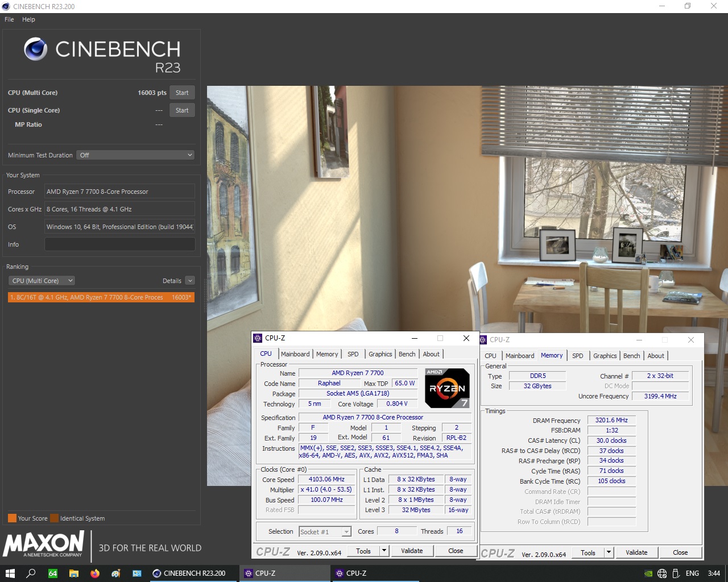The height and width of the screenshot is (582, 728).
Task: Open the network globe tray icon
Action: tap(662, 573)
